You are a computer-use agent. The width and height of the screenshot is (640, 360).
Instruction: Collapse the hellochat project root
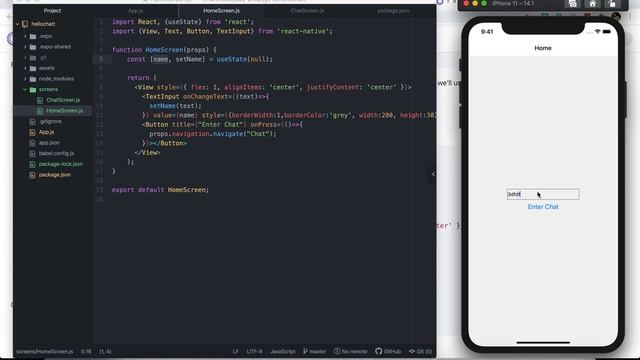(x=18, y=24)
